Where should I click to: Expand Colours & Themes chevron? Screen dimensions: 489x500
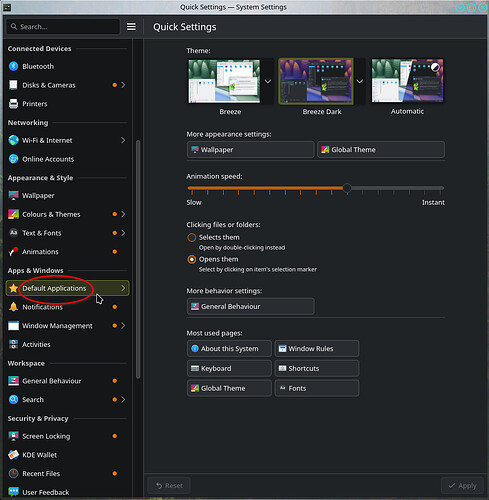123,214
